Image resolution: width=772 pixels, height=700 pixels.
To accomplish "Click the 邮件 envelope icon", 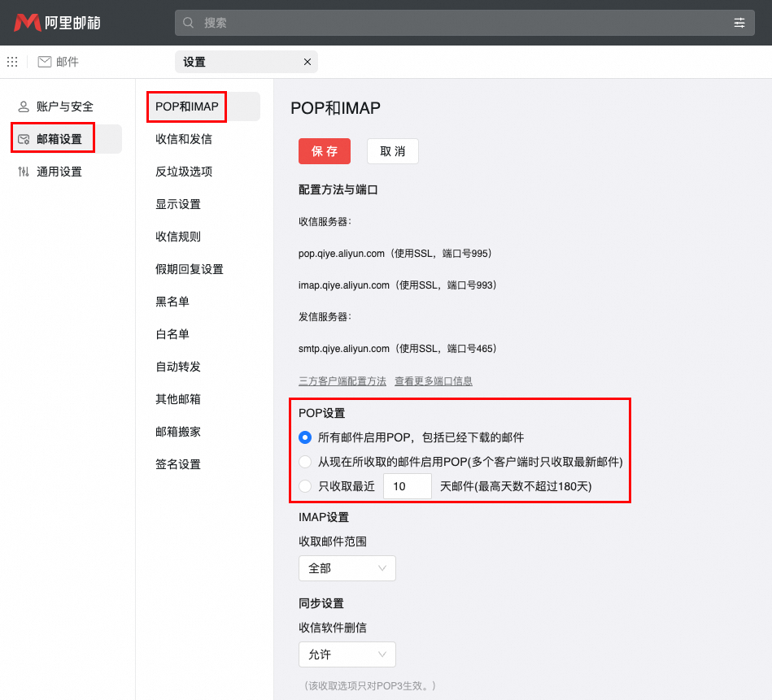I will click(41, 61).
